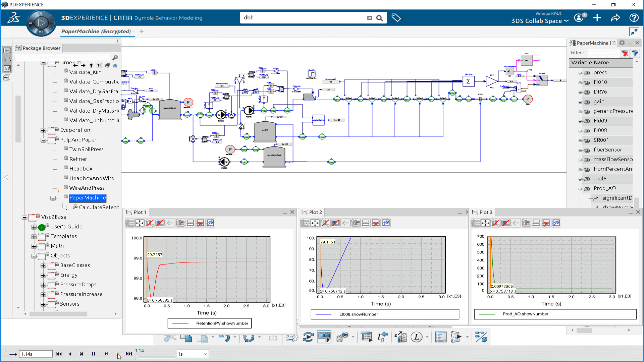Jump to animation end with skip-forward button
This screenshot has width=644, height=362.
[129, 354]
